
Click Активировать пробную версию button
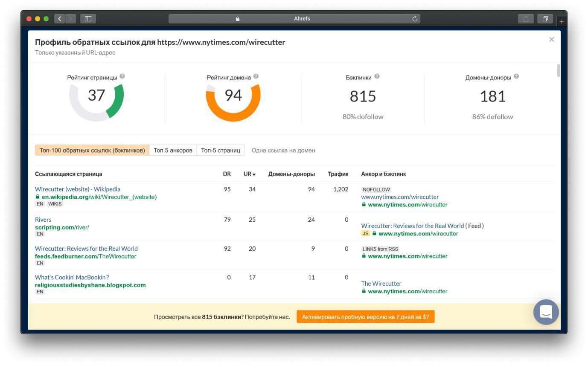pyautogui.click(x=366, y=317)
